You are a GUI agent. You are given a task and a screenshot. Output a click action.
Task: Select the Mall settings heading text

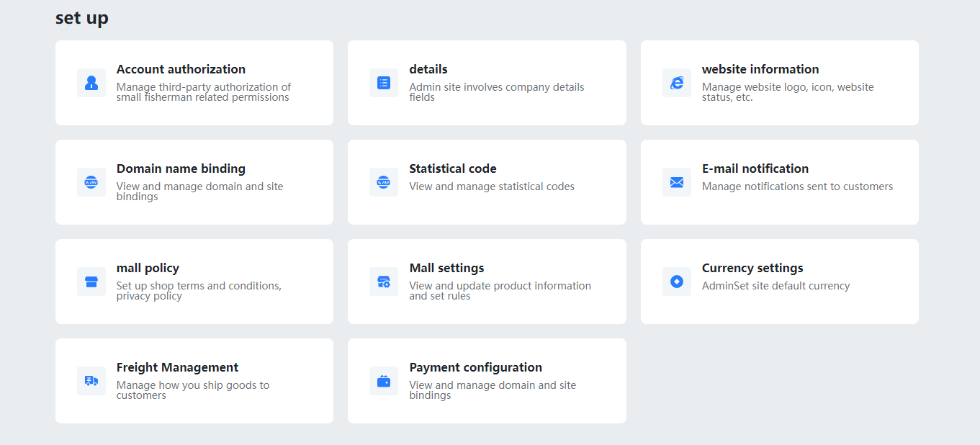446,268
